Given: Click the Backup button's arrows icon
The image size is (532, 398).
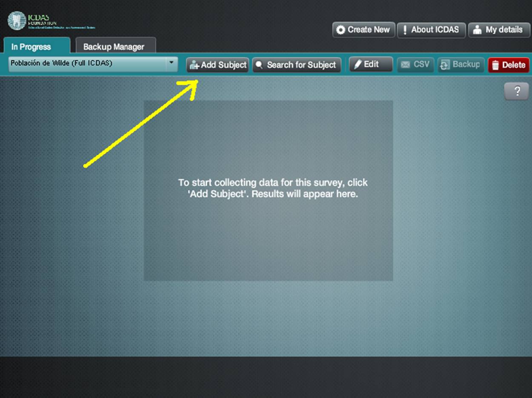Looking at the screenshot, I should pyautogui.click(x=445, y=65).
